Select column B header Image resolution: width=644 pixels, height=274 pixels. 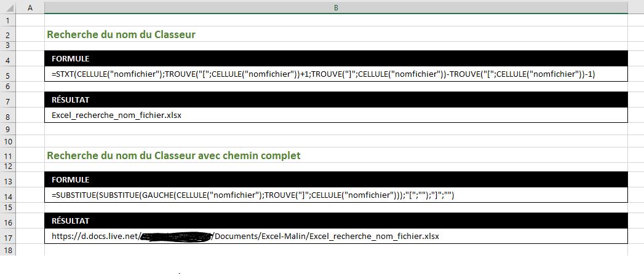336,7
